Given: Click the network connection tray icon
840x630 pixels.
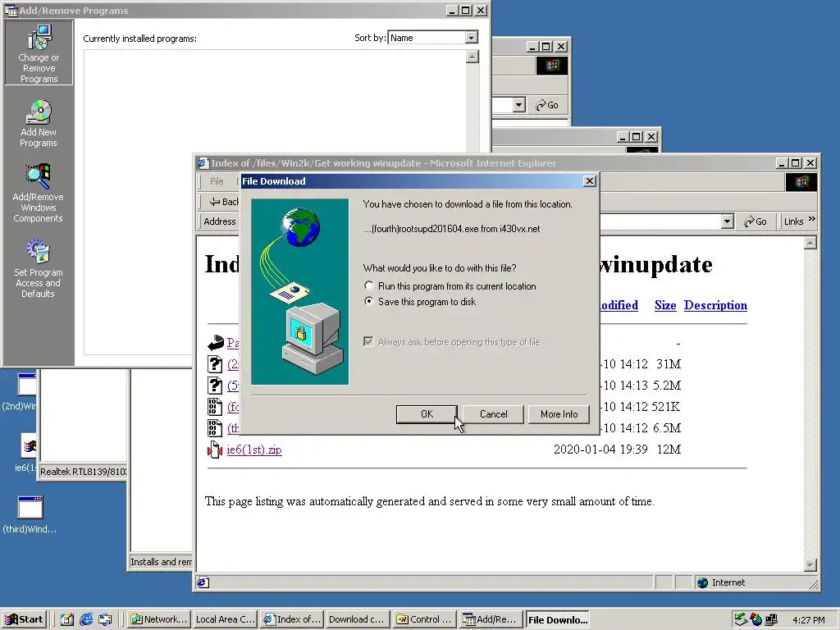Looking at the screenshot, I should [771, 620].
